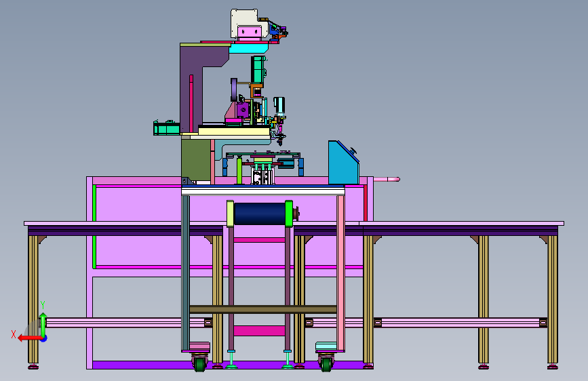This screenshot has height=381, width=588.
Task: Click the 'X' axis label
Action: point(14,334)
